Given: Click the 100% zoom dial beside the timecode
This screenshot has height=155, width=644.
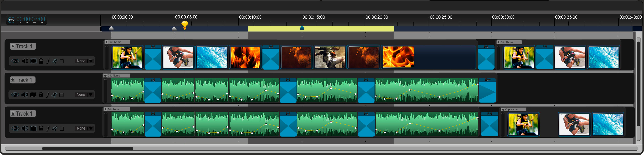Looking at the screenshot, I should 11,20.
